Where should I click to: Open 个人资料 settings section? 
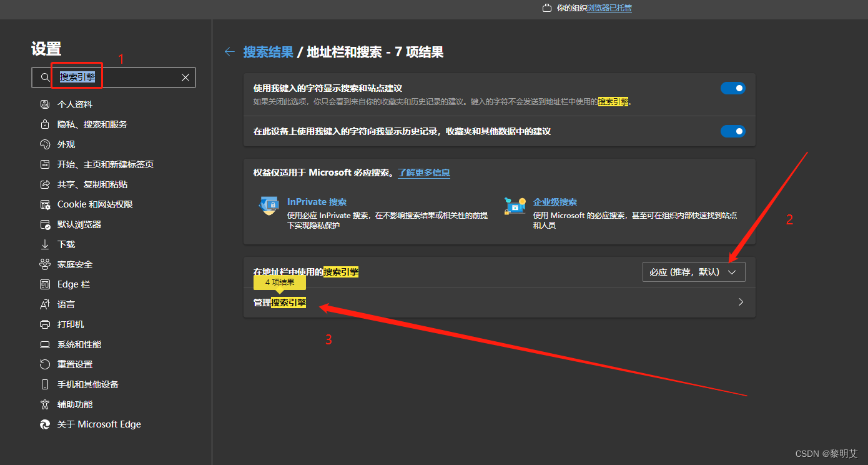pyautogui.click(x=75, y=104)
